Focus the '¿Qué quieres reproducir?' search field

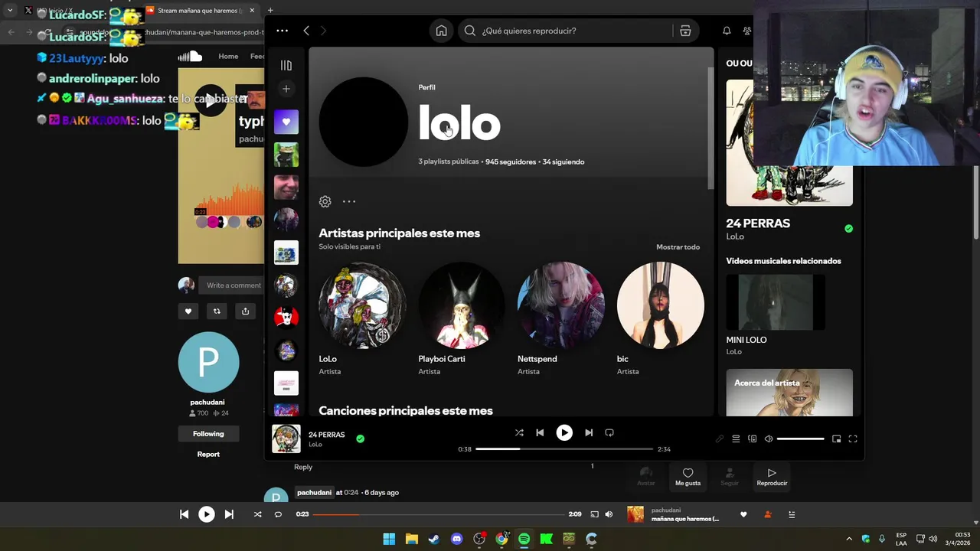pyautogui.click(x=566, y=31)
